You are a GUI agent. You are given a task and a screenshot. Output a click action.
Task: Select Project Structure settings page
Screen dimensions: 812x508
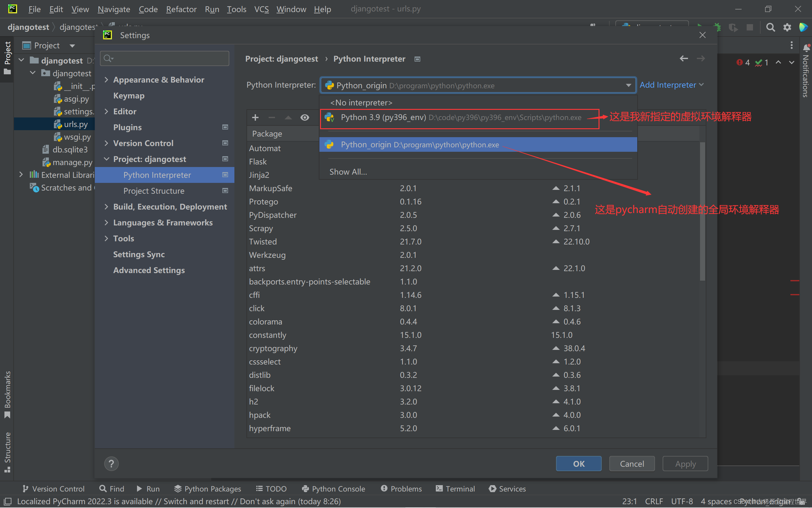164,191
